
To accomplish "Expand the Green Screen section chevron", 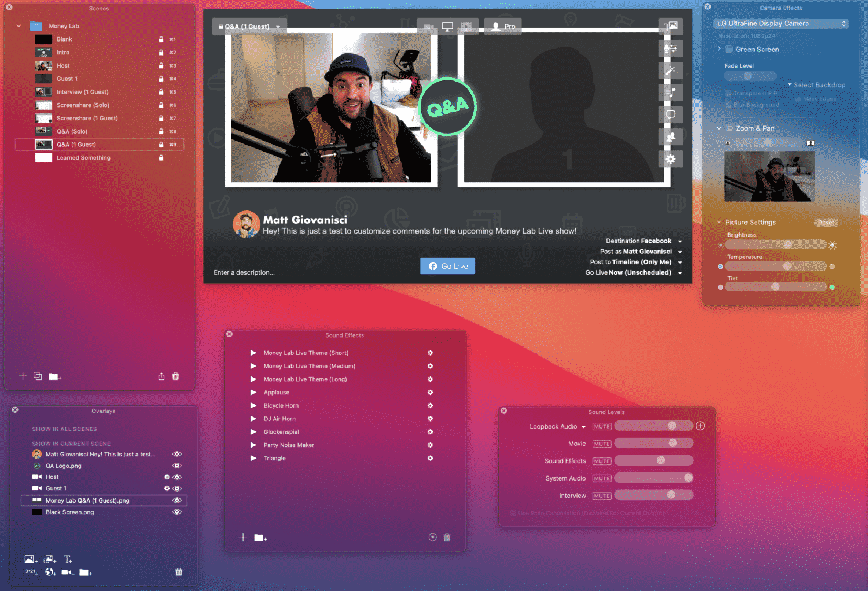I will 719,49.
